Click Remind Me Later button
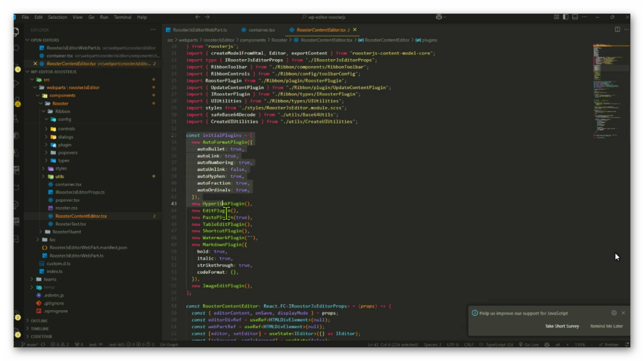 pyautogui.click(x=607, y=326)
